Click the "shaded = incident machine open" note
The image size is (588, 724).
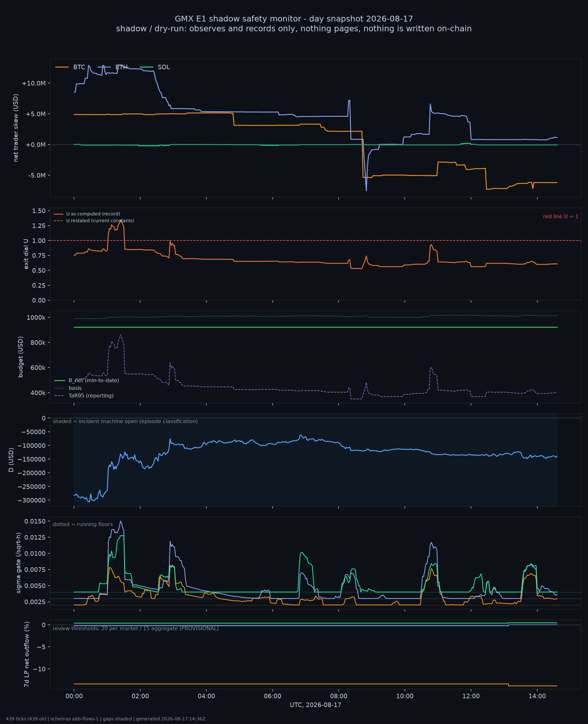pyautogui.click(x=125, y=421)
